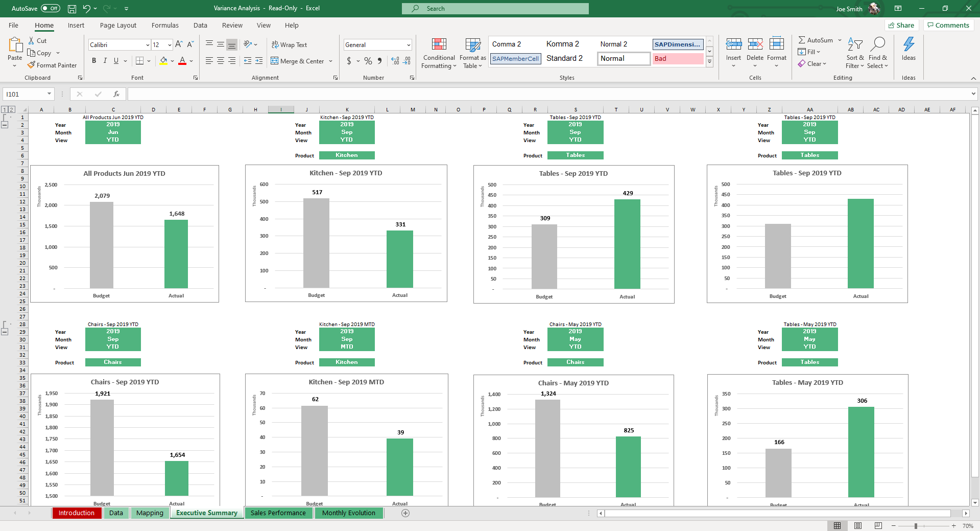Toggle AutoSave switch
Viewport: 980px width, 531px height.
[x=51, y=9]
